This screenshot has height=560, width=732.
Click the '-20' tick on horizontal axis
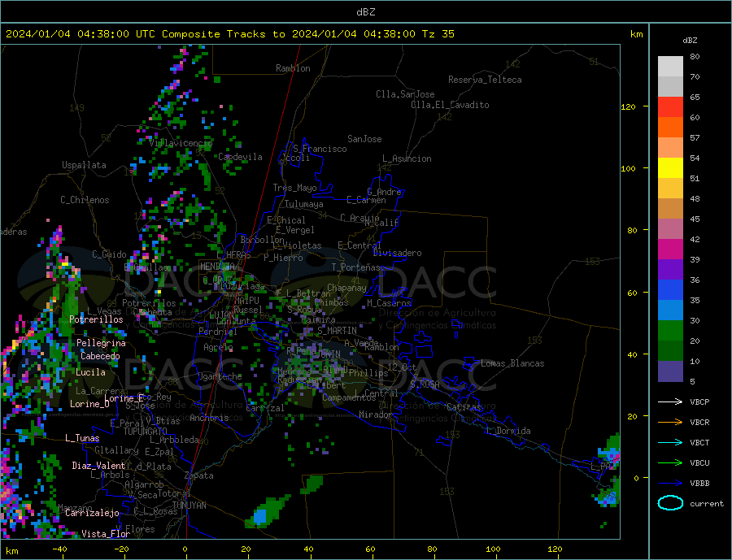[x=121, y=549]
